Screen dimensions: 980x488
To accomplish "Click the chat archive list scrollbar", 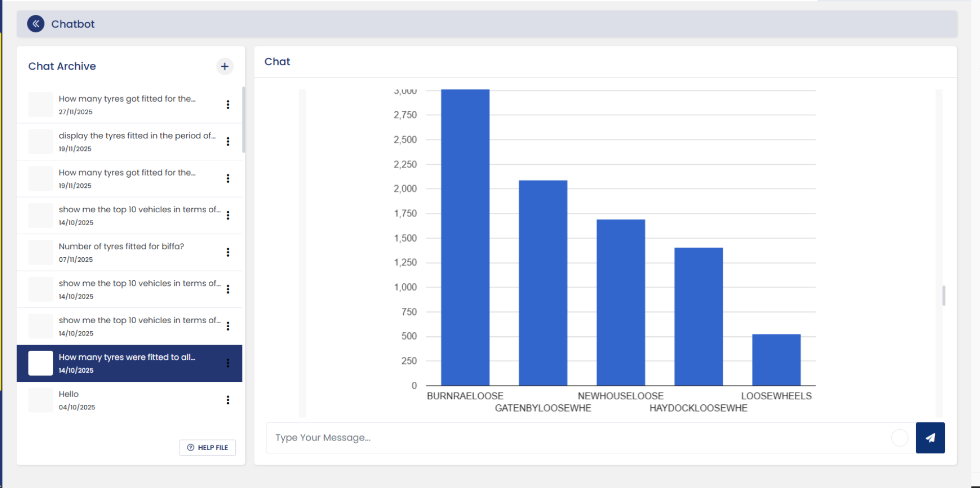I will click(243, 120).
